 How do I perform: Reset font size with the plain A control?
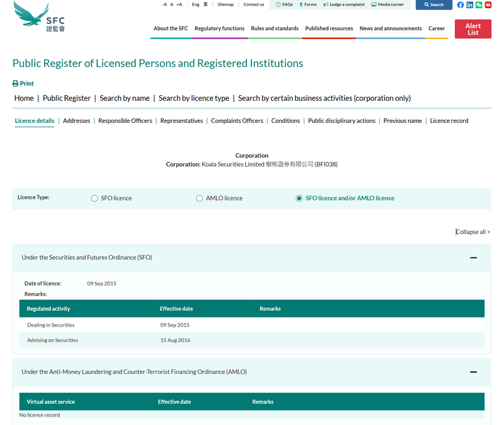[171, 4]
